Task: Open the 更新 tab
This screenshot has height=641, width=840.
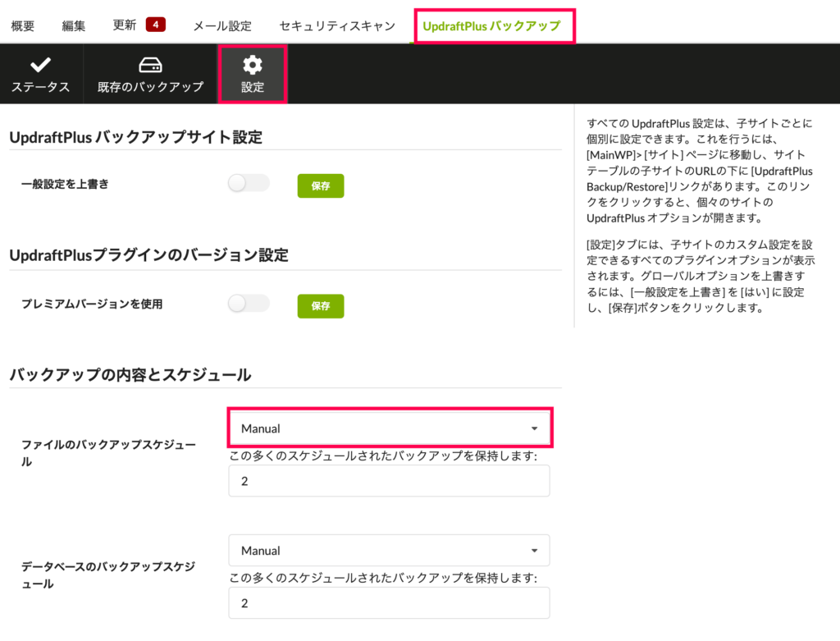Action: click(x=125, y=25)
